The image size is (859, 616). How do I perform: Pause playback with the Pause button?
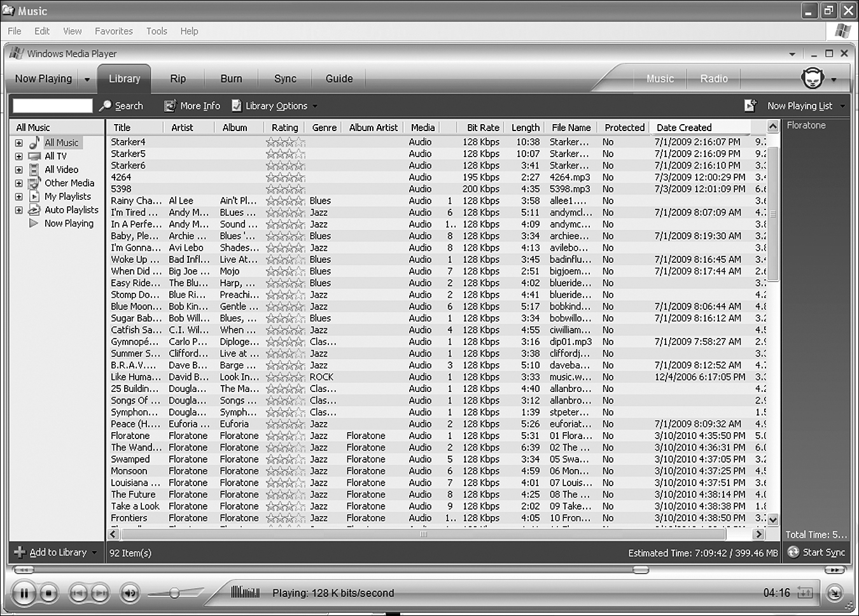[x=24, y=593]
